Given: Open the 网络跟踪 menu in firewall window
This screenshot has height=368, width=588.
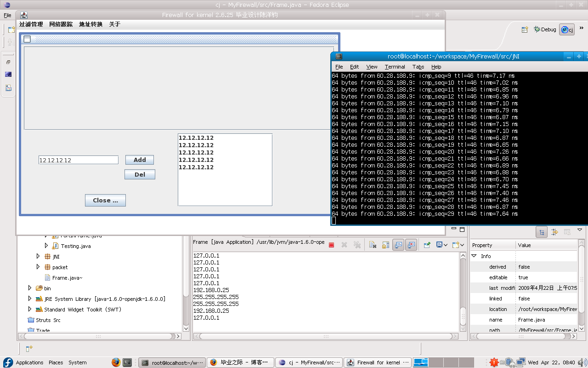Looking at the screenshot, I should tap(61, 24).
